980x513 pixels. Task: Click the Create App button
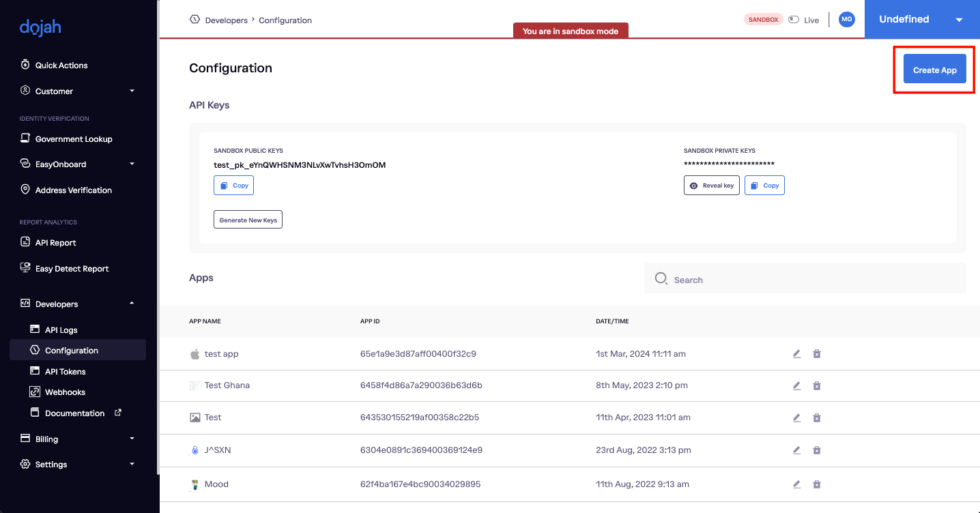click(x=935, y=70)
